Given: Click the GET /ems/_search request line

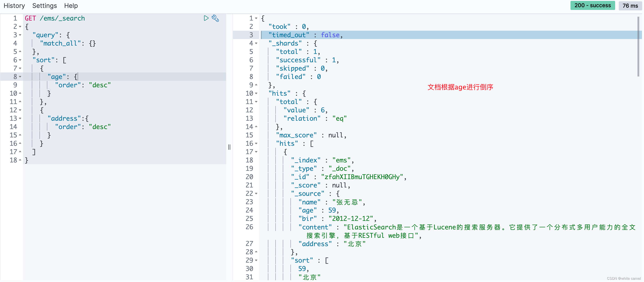Looking at the screenshot, I should pos(55,18).
